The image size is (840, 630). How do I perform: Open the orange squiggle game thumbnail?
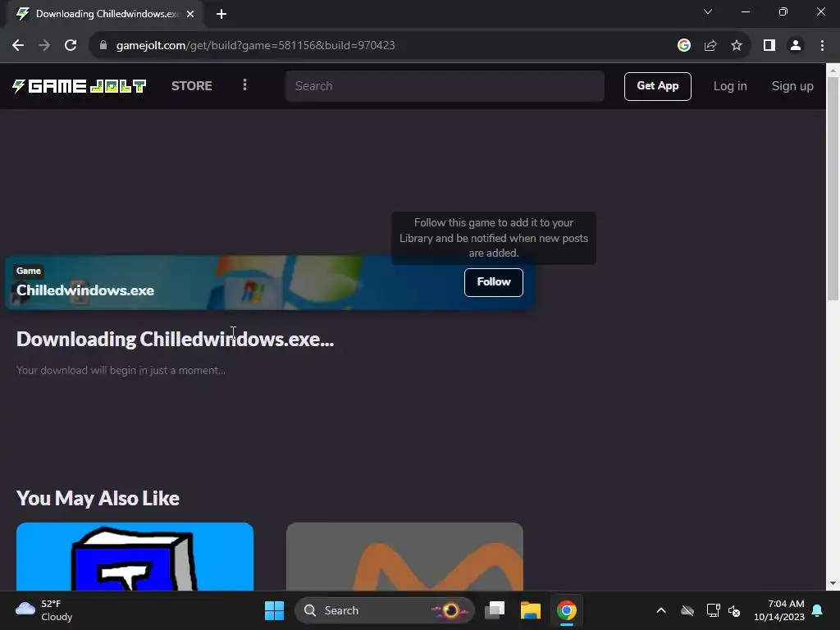(x=404, y=557)
